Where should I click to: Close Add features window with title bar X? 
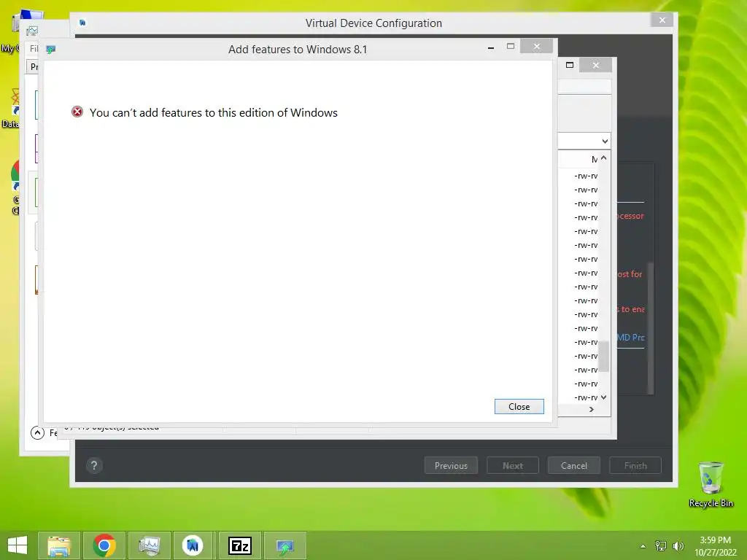pyautogui.click(x=536, y=46)
